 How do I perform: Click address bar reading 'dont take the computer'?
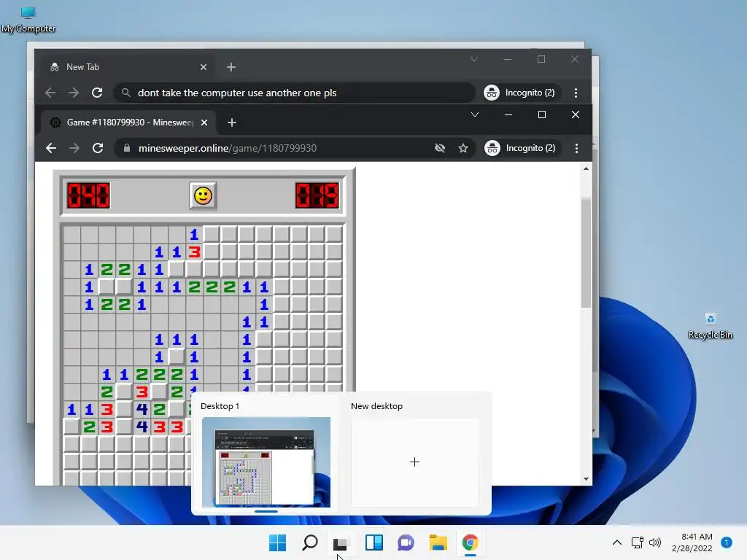(x=295, y=93)
